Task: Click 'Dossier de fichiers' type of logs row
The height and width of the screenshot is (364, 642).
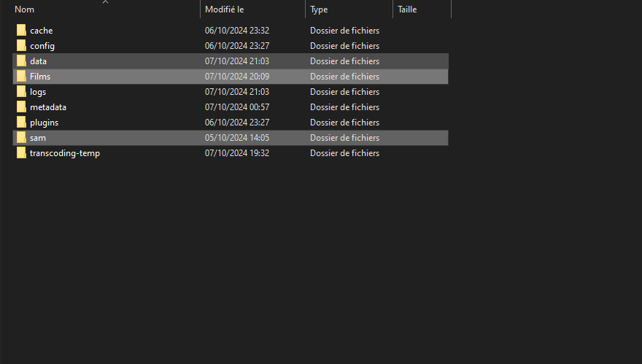Action: 345,92
